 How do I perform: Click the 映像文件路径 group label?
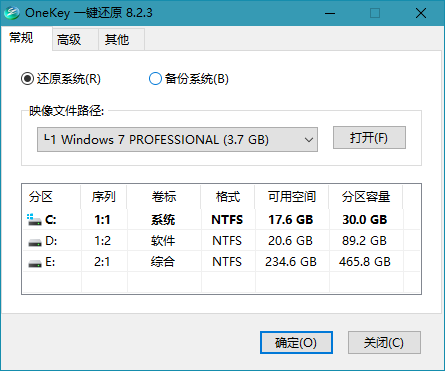click(67, 111)
